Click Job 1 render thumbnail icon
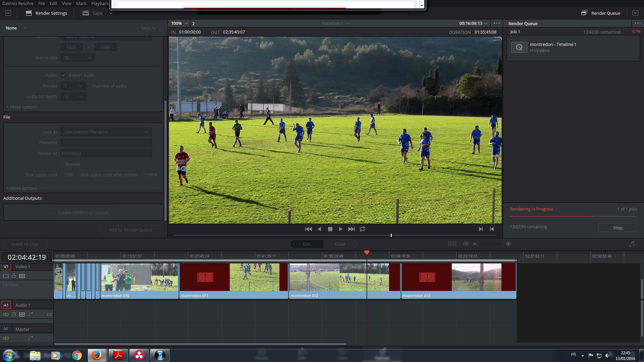644x362 pixels. (519, 47)
